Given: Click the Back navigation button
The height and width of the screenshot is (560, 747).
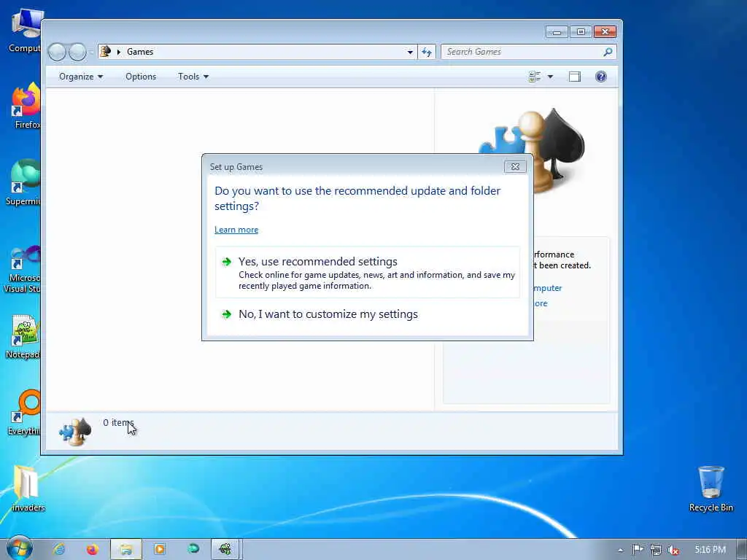Looking at the screenshot, I should [x=57, y=52].
